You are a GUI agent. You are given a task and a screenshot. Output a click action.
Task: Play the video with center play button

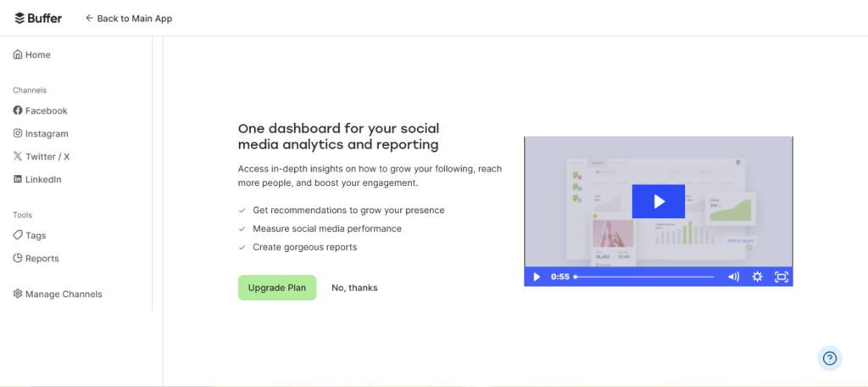658,201
